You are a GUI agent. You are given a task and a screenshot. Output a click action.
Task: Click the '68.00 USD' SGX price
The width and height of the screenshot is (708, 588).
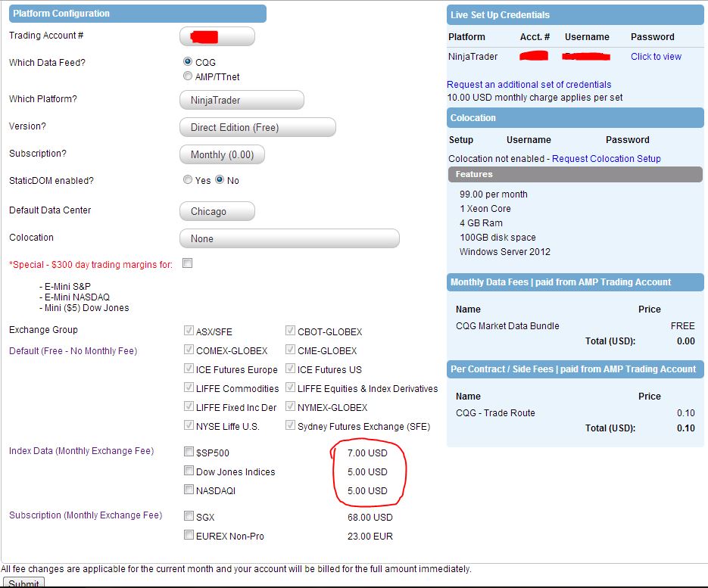pyautogui.click(x=370, y=517)
